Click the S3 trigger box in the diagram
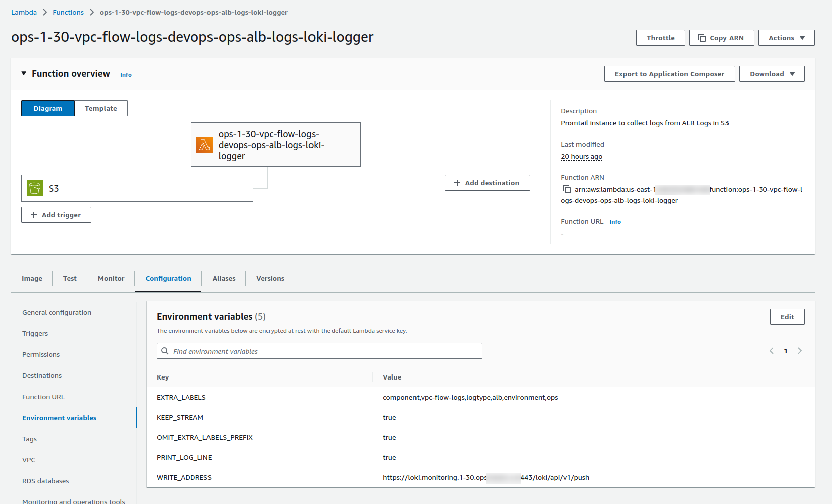This screenshot has width=832, height=504. [137, 188]
